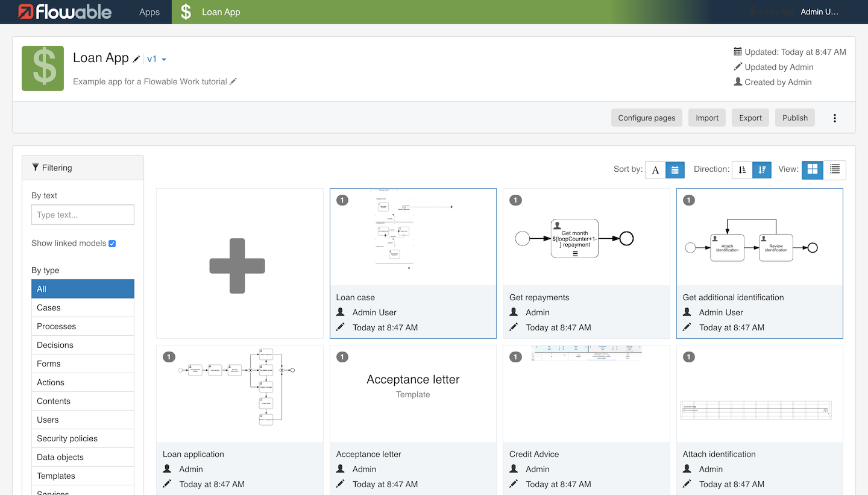This screenshot has width=868, height=495.
Task: Open the three-dot more actions menu
Action: 835,118
